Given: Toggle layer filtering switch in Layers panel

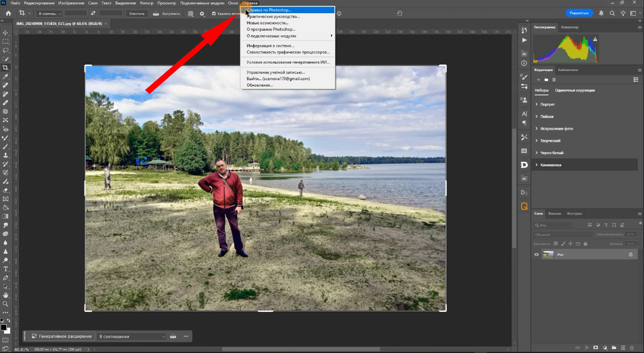Looking at the screenshot, I should [640, 224].
